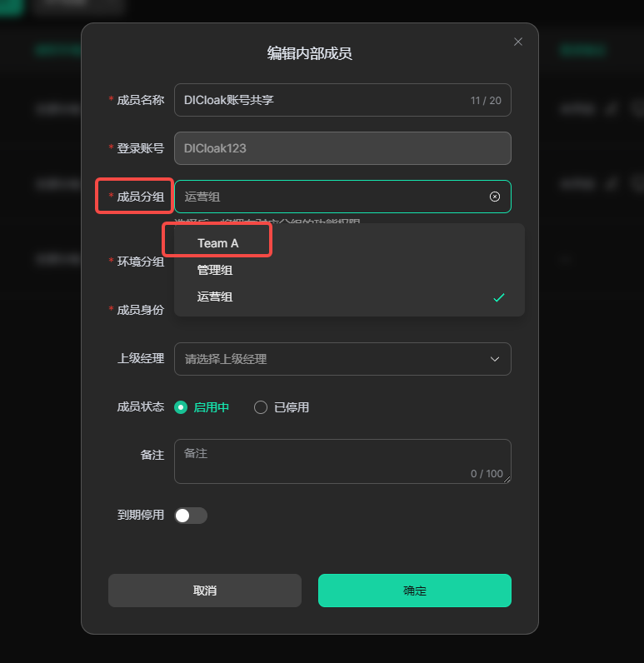Click the 备注 textarea resize handle

[507, 479]
